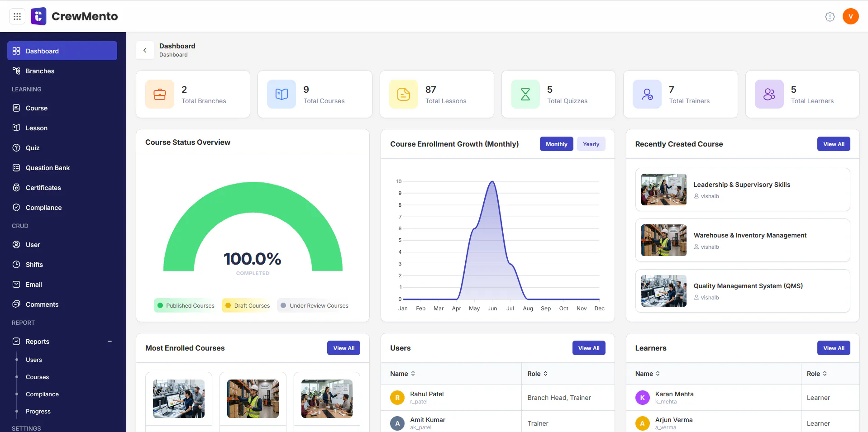Click the Certificates badge icon
Screen dimensions: 868x432
(x=16, y=188)
